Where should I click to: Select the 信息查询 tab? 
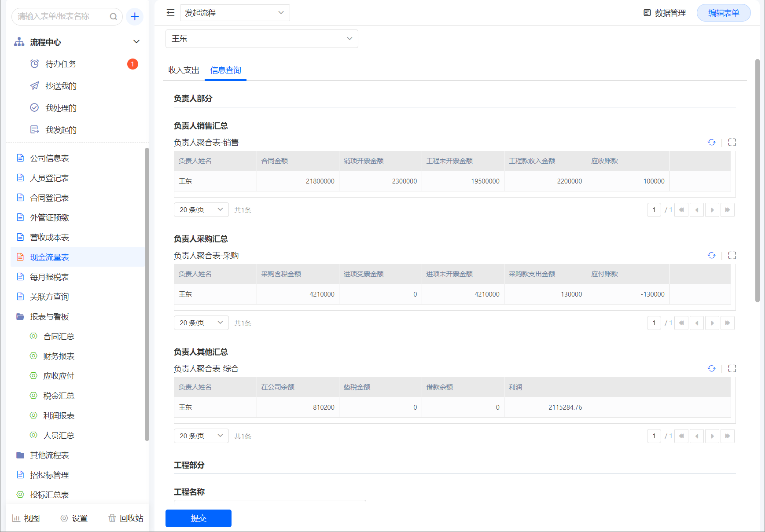tap(225, 70)
